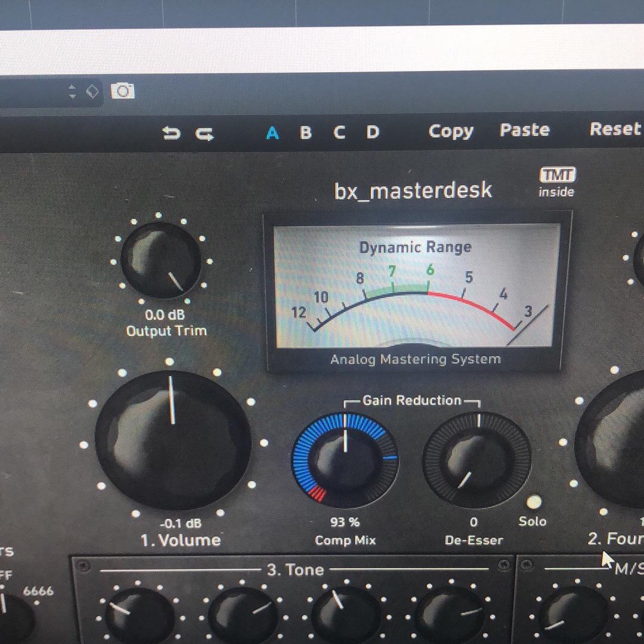This screenshot has height=644, width=644.
Task: Click the first Tone section knob
Action: pos(139,615)
